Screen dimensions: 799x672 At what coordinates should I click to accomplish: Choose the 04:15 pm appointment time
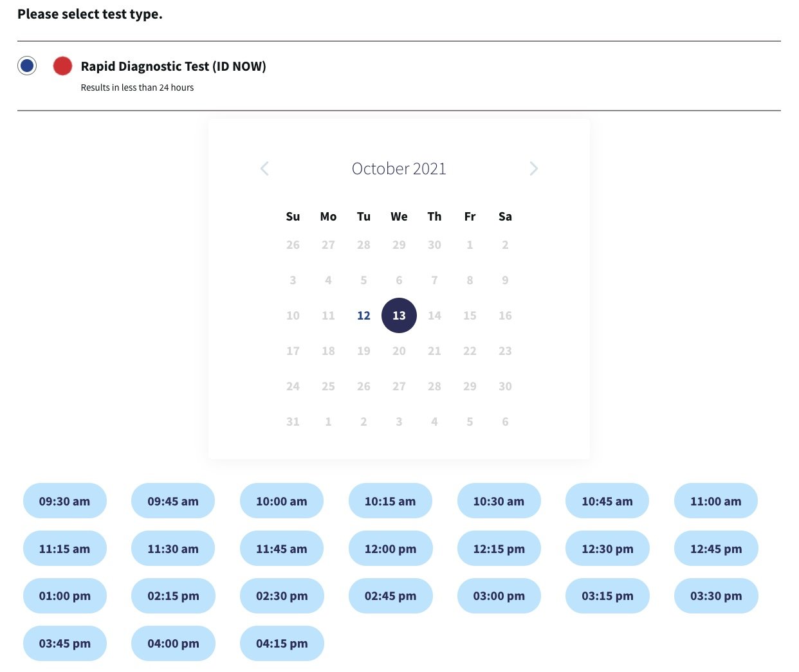282,644
